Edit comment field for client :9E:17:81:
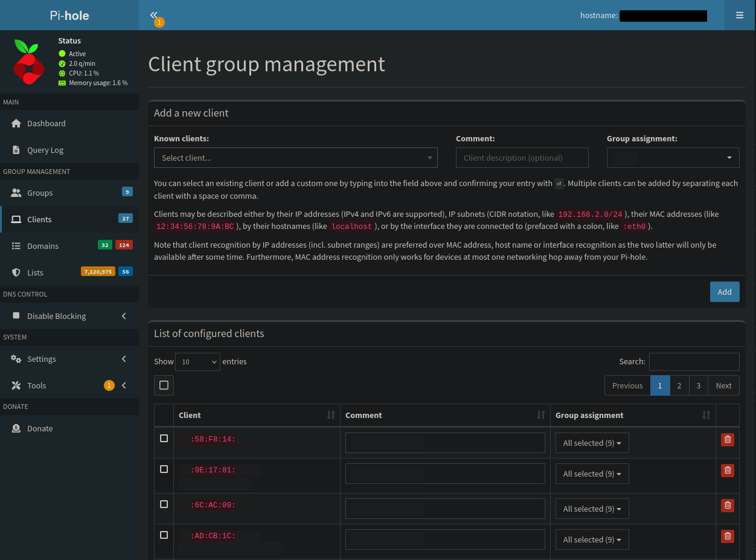The height and width of the screenshot is (560, 756). click(x=445, y=474)
